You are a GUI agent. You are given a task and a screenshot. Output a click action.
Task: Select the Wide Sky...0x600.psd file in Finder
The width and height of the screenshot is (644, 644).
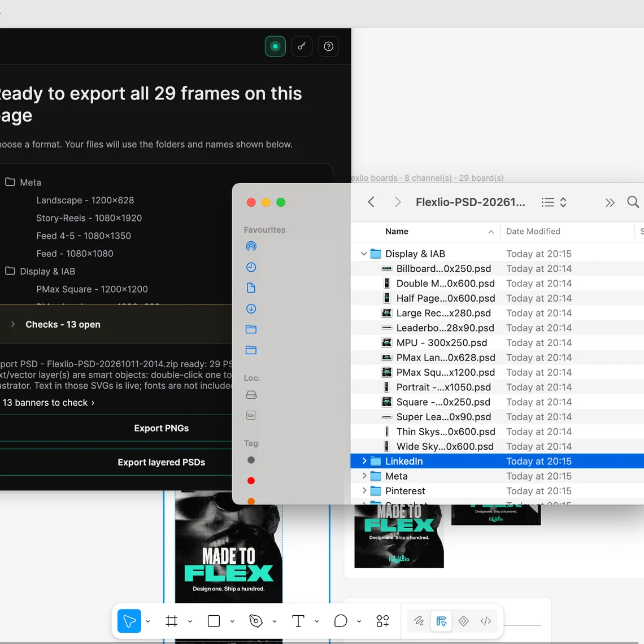497,446
